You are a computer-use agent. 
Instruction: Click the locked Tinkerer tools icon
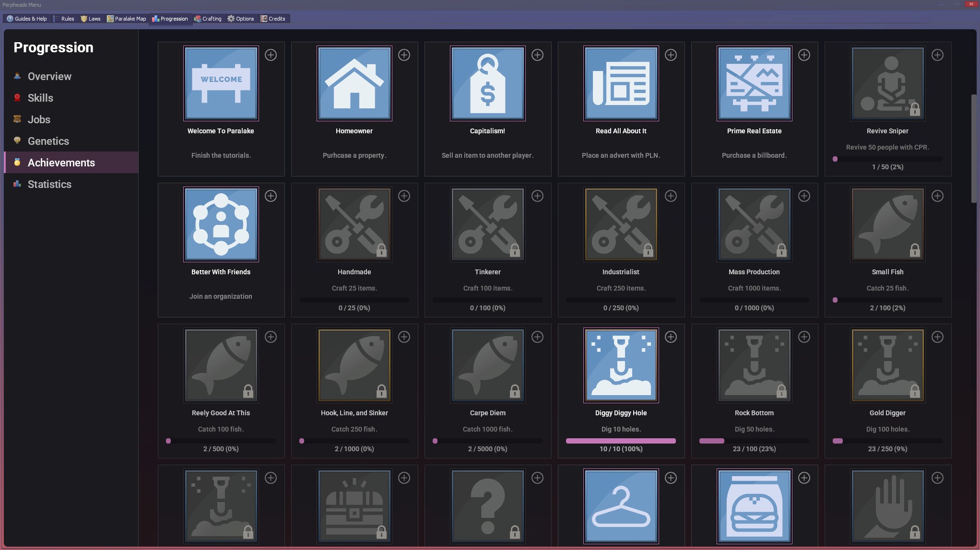488,224
